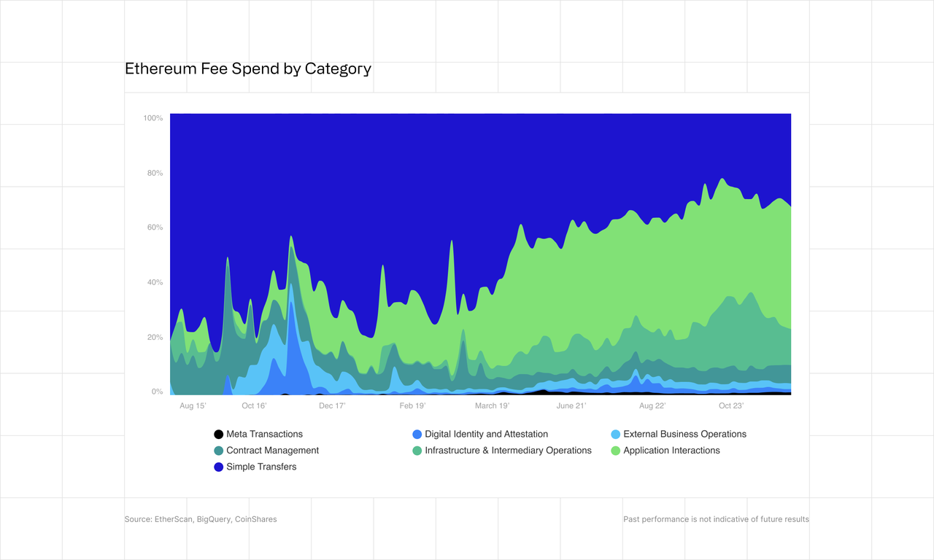Select the Meta Transactions legend label
The height and width of the screenshot is (560, 934).
point(264,435)
